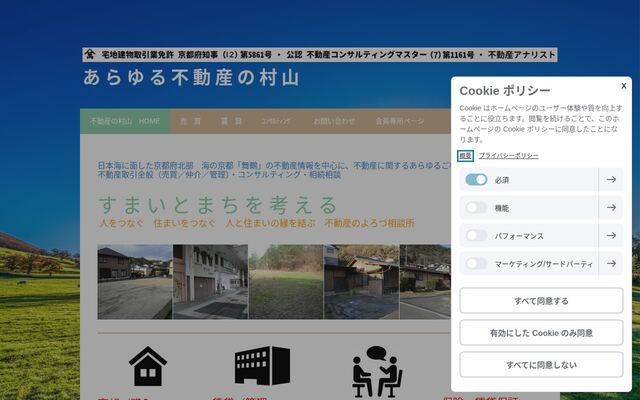Click the あらゆる不動産の村山 site title
Image resolution: width=640 pixels, height=400 pixels.
191,78
